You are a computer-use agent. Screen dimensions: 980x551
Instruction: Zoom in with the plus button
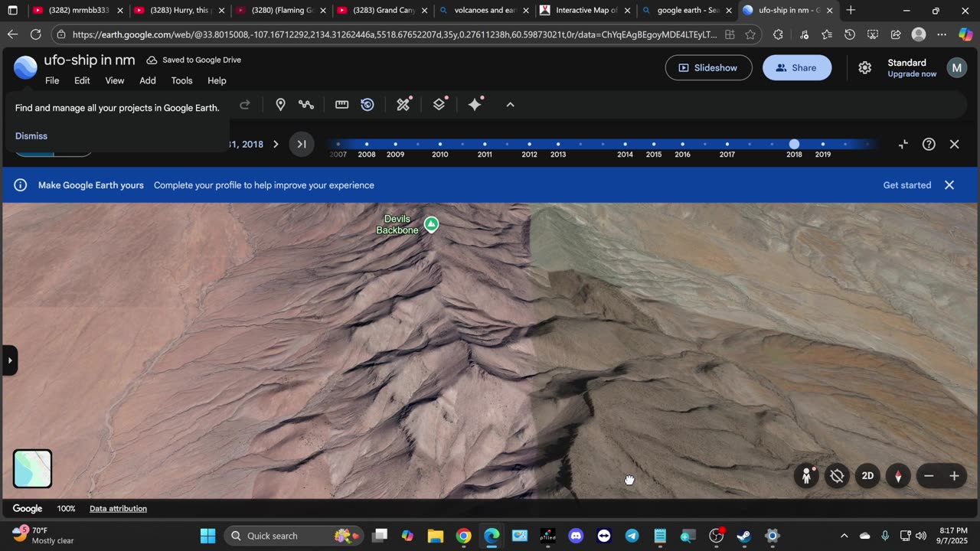[954, 476]
